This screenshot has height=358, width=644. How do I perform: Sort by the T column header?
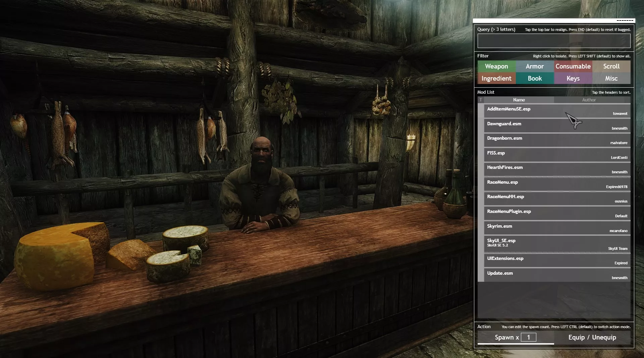[x=481, y=100]
